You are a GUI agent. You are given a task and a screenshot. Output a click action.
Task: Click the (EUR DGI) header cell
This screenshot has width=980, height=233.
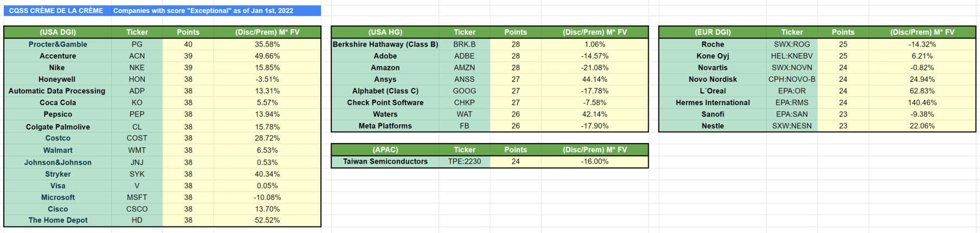[713, 33]
